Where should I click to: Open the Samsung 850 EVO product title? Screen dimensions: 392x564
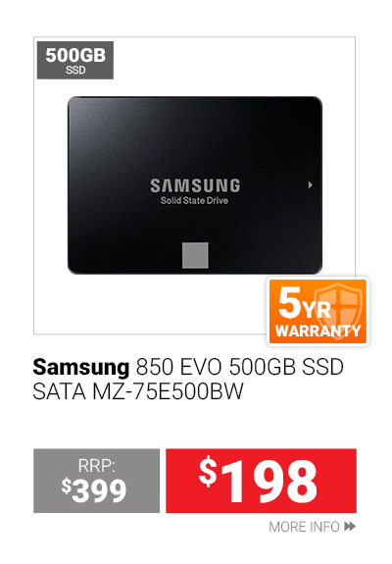pos(188,380)
